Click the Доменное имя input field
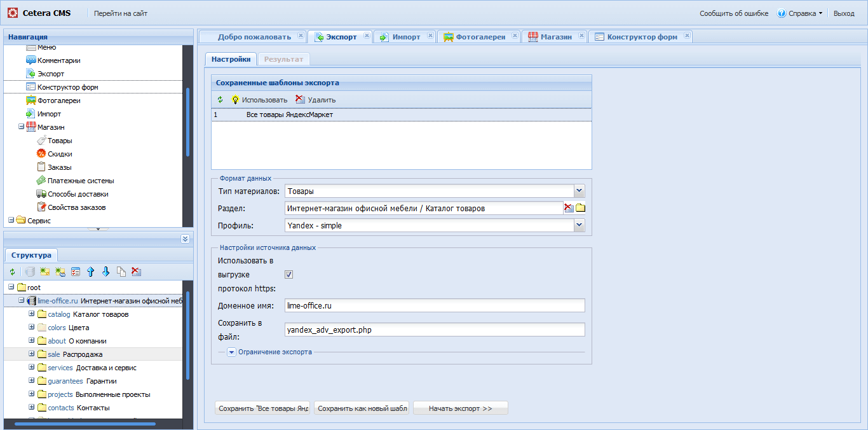This screenshot has height=430, width=868. coord(435,306)
